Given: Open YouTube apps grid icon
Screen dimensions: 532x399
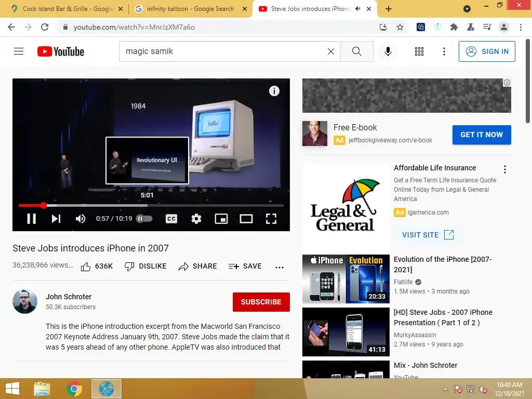Looking at the screenshot, I should point(419,51).
